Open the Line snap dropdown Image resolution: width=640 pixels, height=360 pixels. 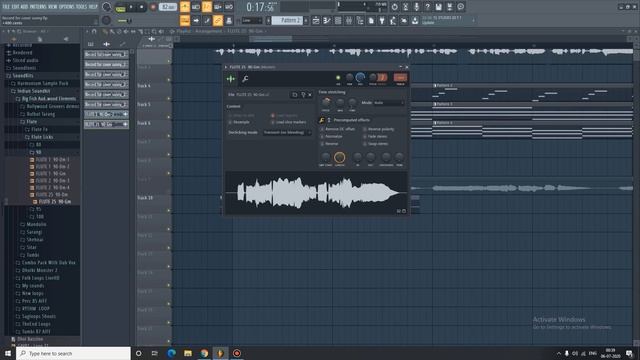pos(252,20)
